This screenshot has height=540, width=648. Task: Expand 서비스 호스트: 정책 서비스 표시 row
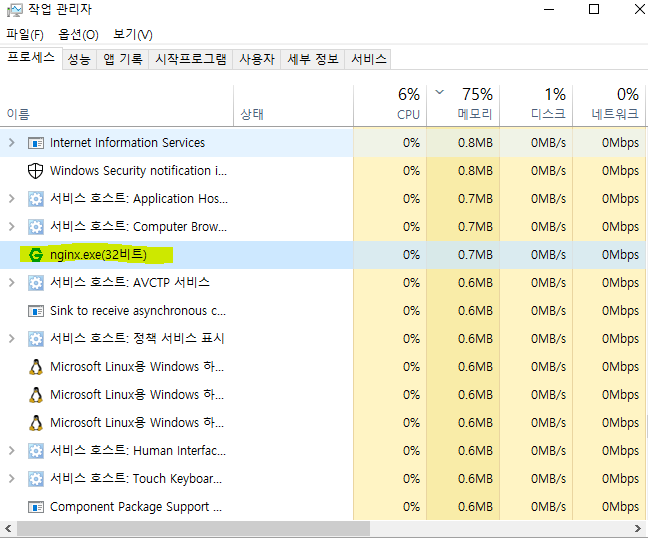coord(12,339)
